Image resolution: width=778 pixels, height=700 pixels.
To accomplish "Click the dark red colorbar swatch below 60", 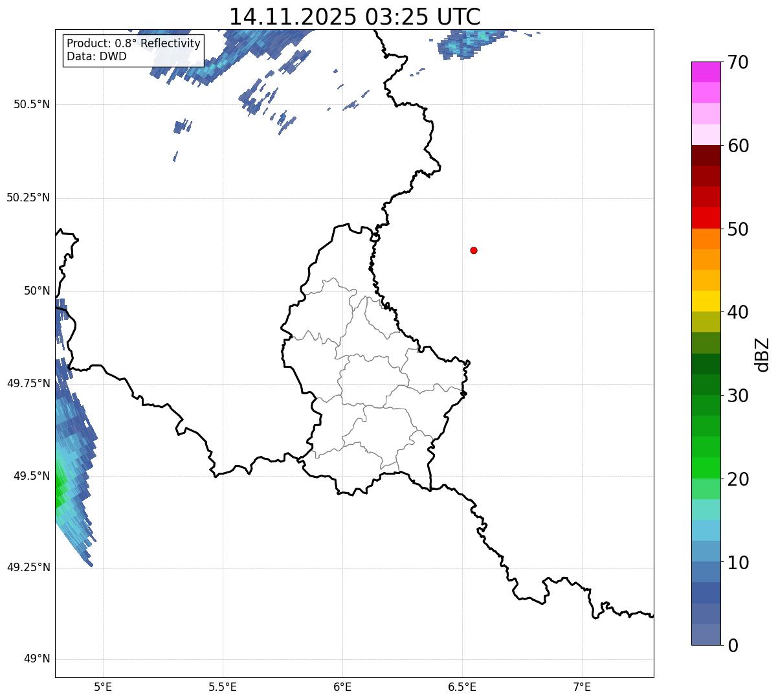I will (x=706, y=155).
